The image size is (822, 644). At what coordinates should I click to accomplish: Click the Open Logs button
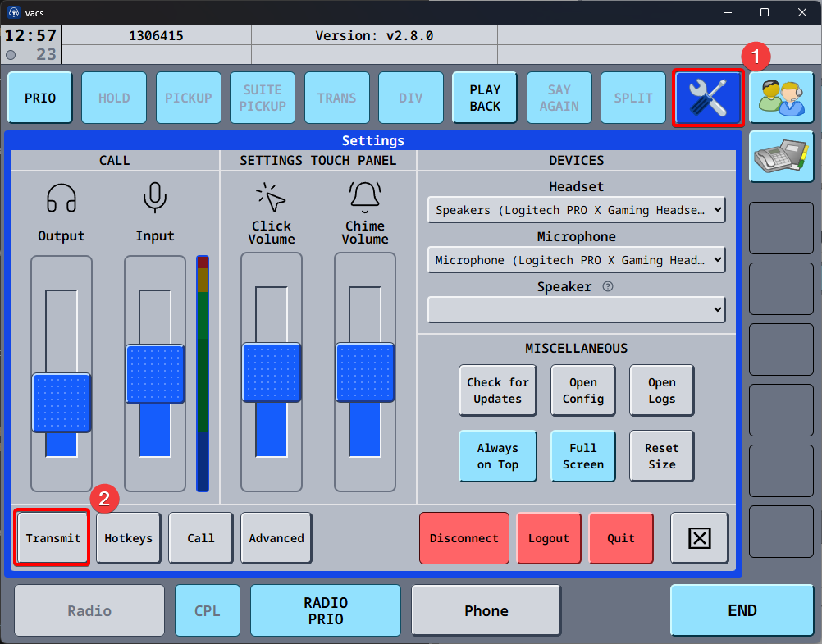click(661, 391)
